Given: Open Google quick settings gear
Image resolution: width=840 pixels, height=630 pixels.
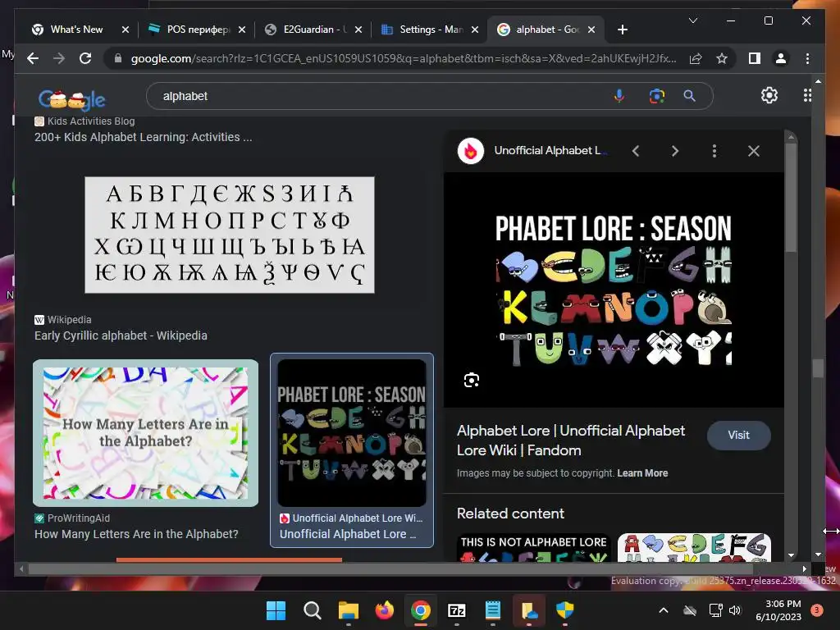Looking at the screenshot, I should pyautogui.click(x=769, y=95).
